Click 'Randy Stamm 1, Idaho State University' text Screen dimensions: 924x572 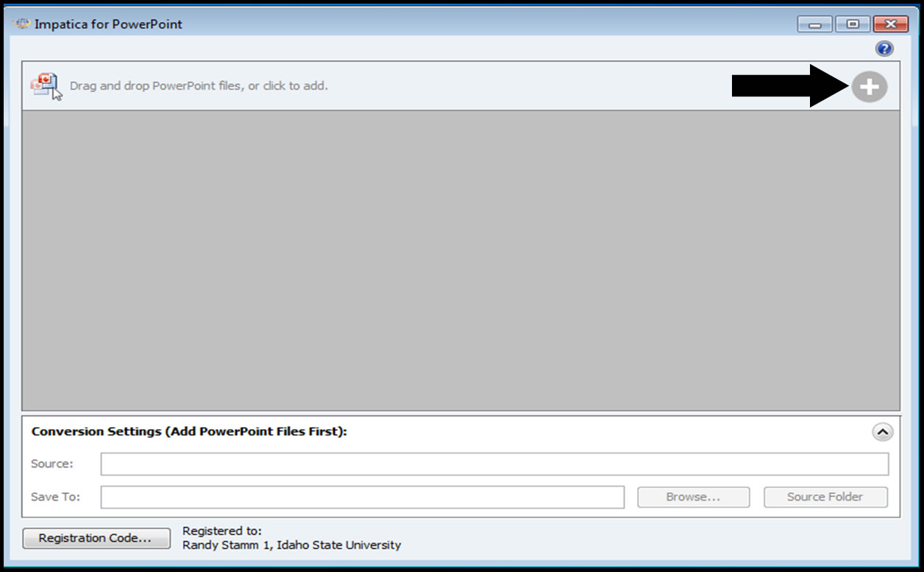coord(291,545)
